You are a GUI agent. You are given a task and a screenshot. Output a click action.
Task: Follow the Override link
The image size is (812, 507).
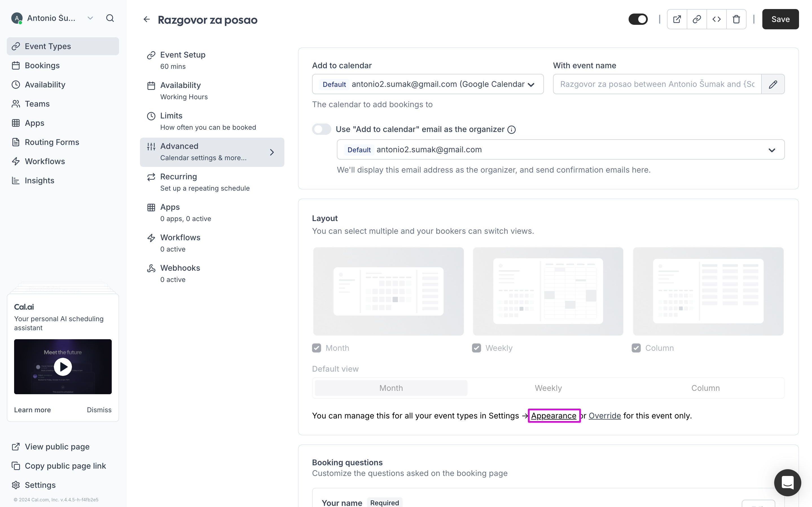[x=604, y=416]
